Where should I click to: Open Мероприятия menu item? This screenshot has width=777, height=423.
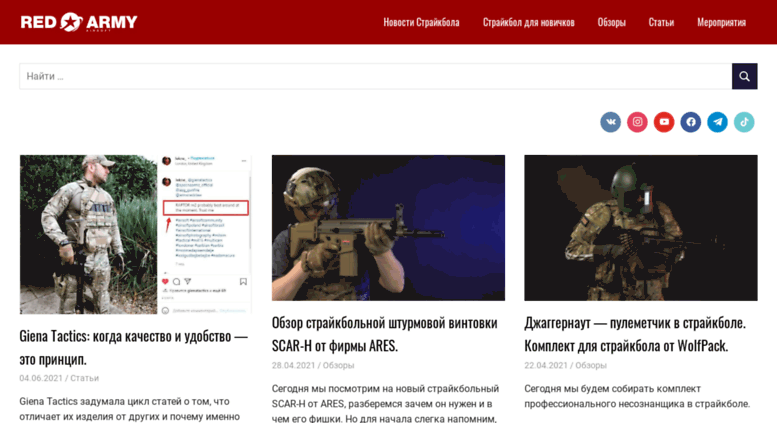722,22
